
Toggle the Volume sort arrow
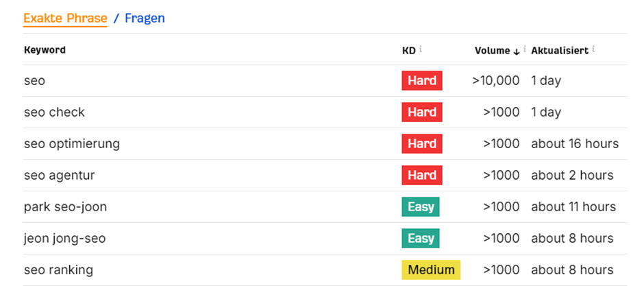517,51
